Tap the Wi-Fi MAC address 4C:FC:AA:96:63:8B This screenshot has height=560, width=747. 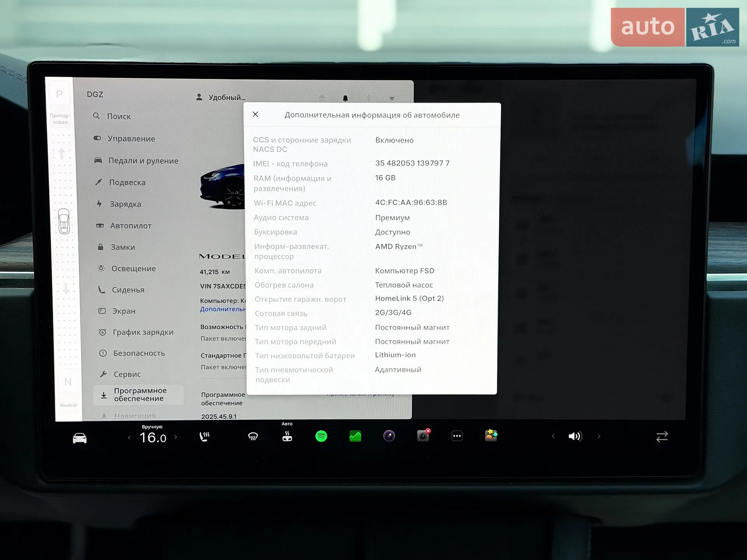(x=411, y=202)
